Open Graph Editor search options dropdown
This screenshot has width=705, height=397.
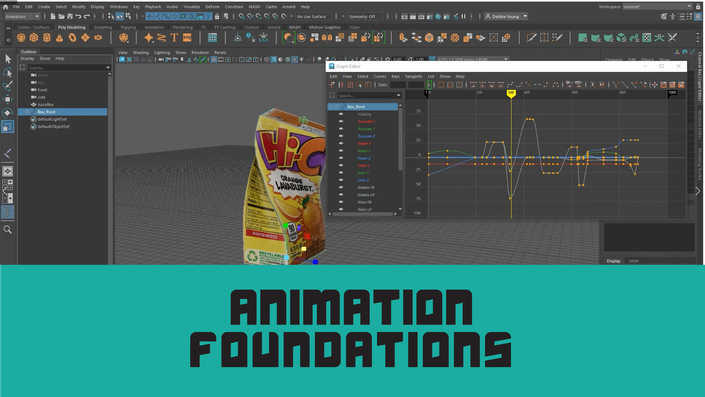[x=398, y=95]
